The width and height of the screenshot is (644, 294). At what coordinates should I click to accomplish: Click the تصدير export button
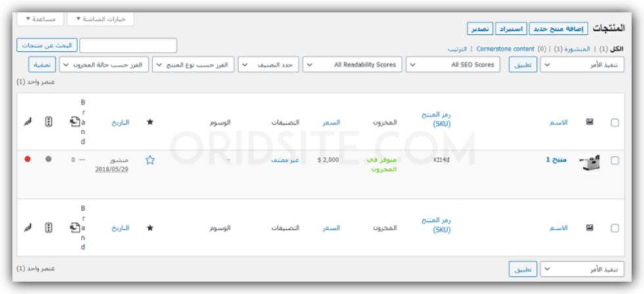pyautogui.click(x=480, y=29)
